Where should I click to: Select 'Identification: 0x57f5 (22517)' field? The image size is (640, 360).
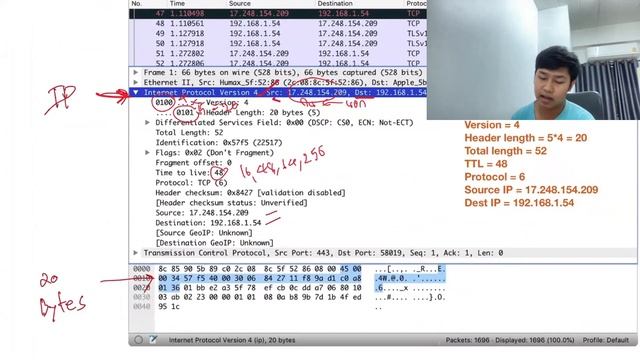[x=218, y=142]
